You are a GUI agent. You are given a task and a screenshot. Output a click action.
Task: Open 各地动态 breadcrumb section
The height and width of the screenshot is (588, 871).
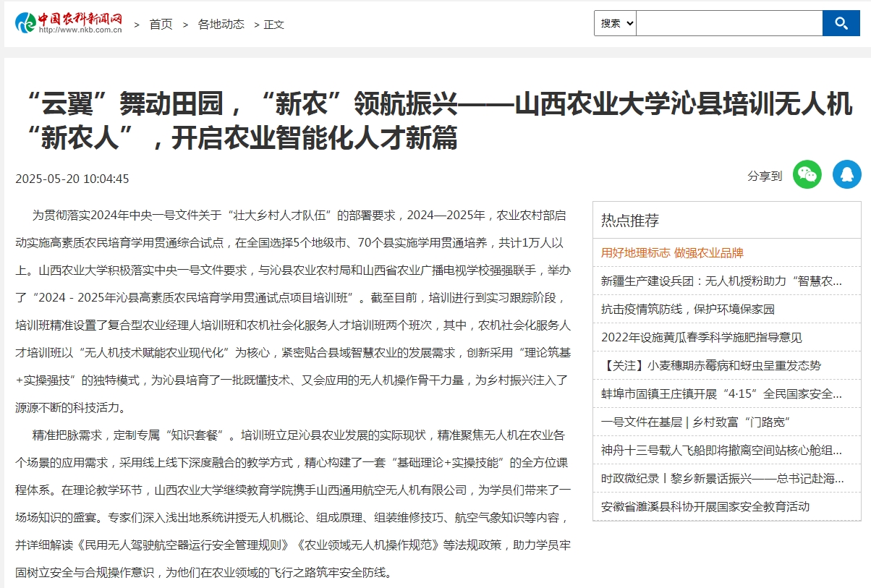pyautogui.click(x=221, y=24)
